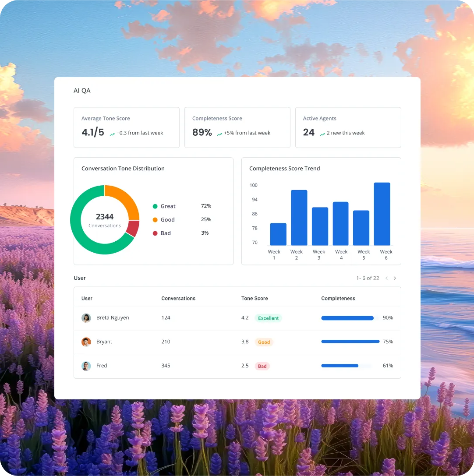Go to next page of users
Screen dimensions: 474x476
click(x=395, y=278)
